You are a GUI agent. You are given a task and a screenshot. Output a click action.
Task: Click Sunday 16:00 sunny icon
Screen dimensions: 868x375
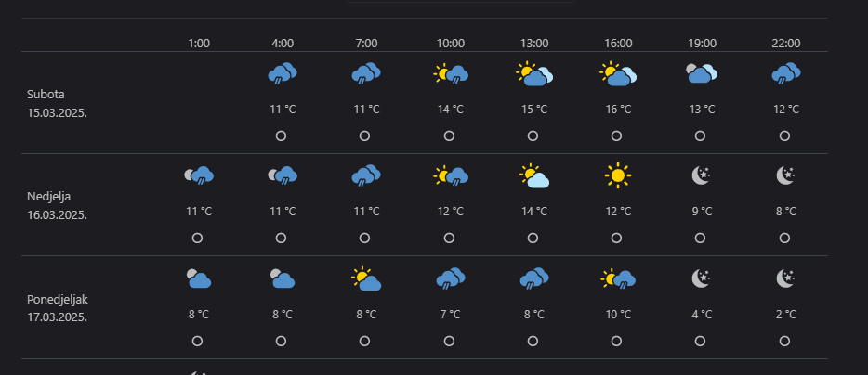tap(617, 175)
